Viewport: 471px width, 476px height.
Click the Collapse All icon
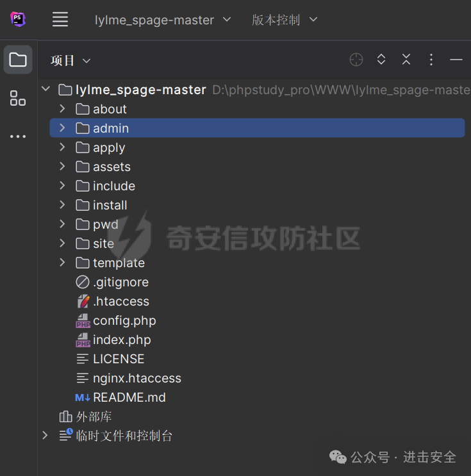[x=406, y=60]
